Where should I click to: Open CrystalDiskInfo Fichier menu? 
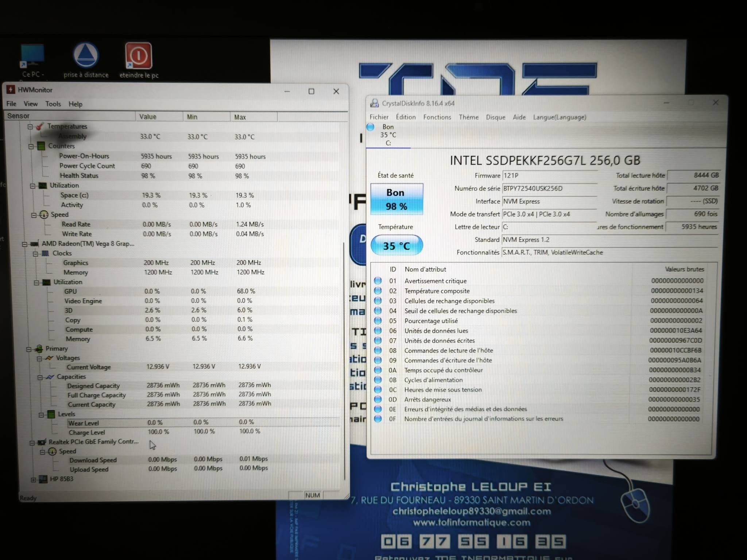[x=379, y=117]
